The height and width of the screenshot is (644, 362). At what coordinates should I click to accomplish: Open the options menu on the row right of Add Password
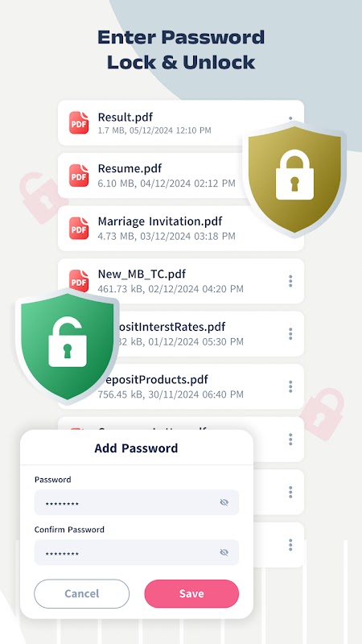point(290,439)
